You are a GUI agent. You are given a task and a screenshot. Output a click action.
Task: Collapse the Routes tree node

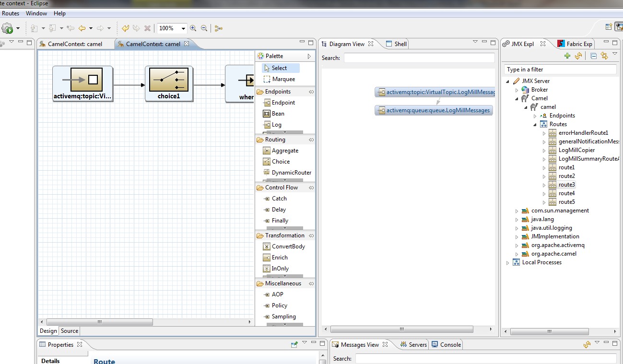click(x=535, y=124)
